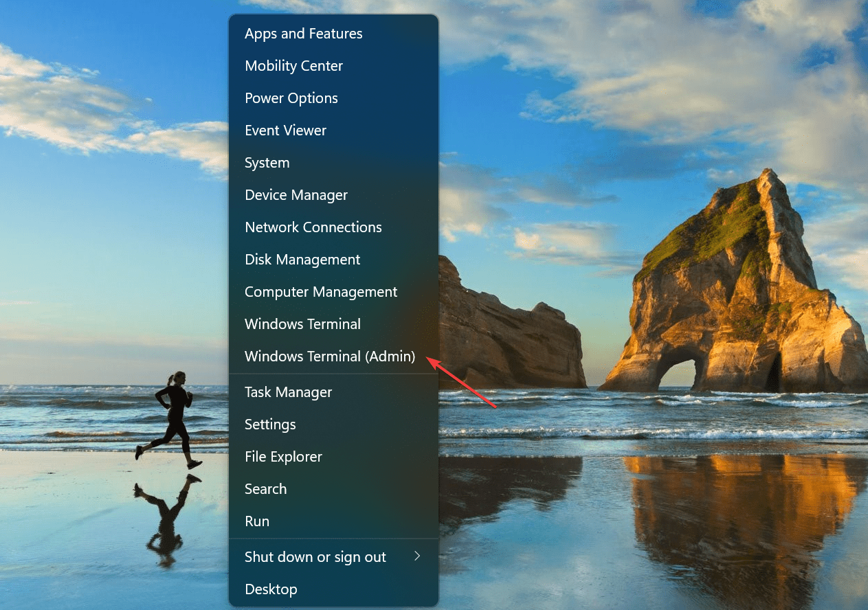868x610 pixels.
Task: Launch Event Viewer
Action: click(333, 131)
